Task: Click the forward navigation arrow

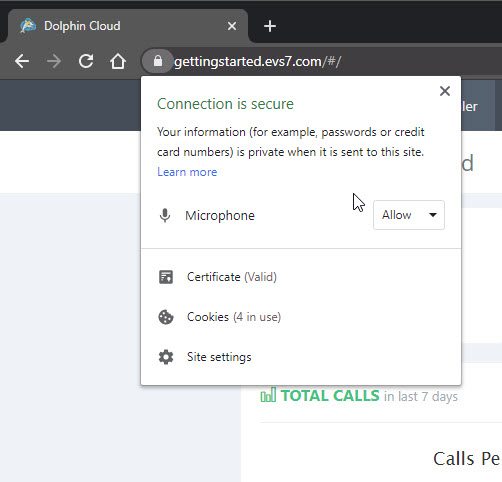Action: (x=54, y=61)
